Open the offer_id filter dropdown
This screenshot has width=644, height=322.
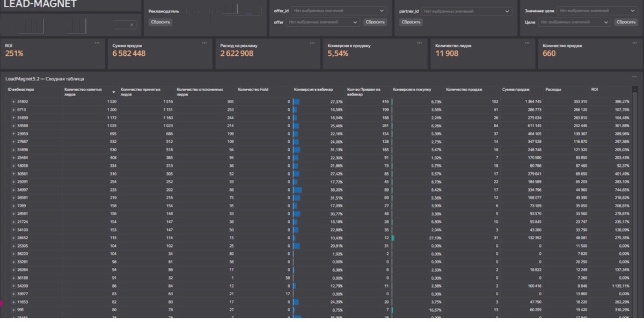click(x=339, y=11)
